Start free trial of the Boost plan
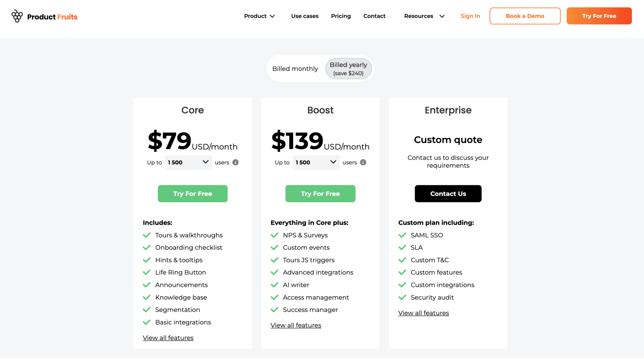Screen dimensions: 644x359 [x=320, y=194]
